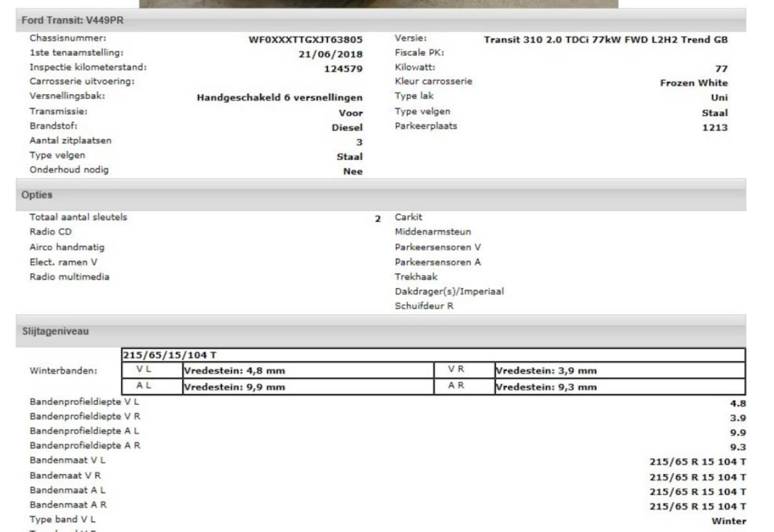Screen dimensions: 774x532
Task: Click the Radio multimedia option
Action: [x=69, y=277]
